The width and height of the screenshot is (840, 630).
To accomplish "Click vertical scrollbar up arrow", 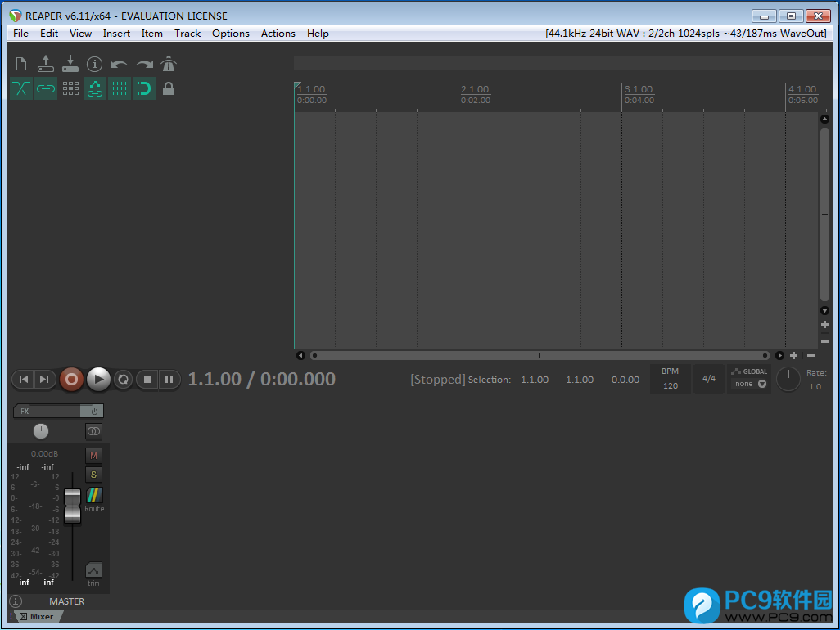I will (x=825, y=119).
